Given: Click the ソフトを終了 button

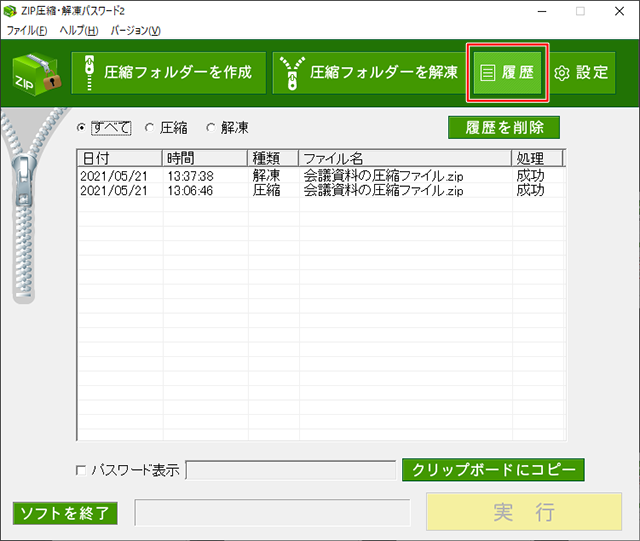Looking at the screenshot, I should (65, 513).
